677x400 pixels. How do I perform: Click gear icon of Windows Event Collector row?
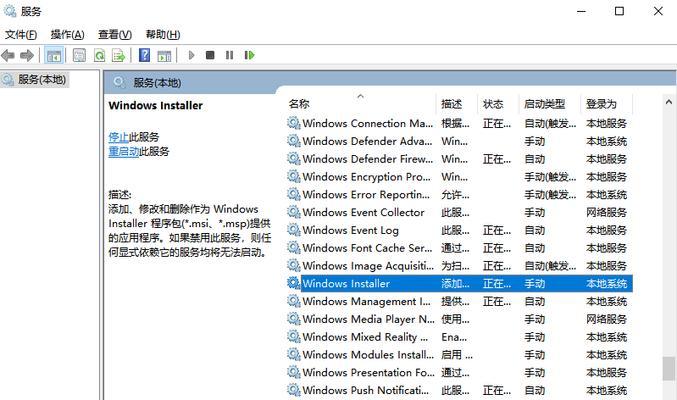coord(294,212)
